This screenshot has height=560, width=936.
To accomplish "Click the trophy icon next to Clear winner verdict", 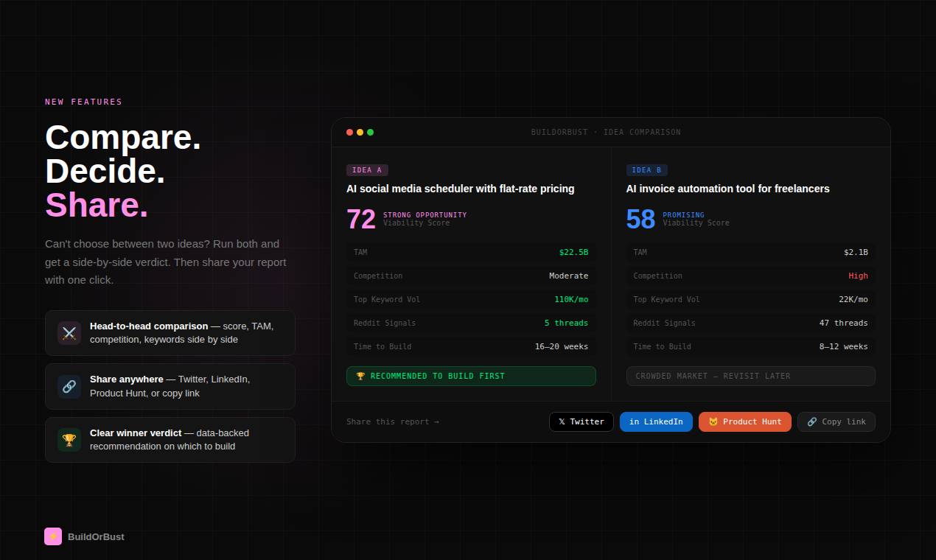I will tap(69, 440).
